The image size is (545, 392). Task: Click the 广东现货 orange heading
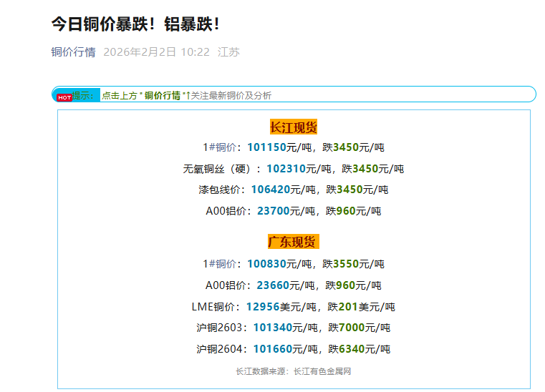[292, 242]
